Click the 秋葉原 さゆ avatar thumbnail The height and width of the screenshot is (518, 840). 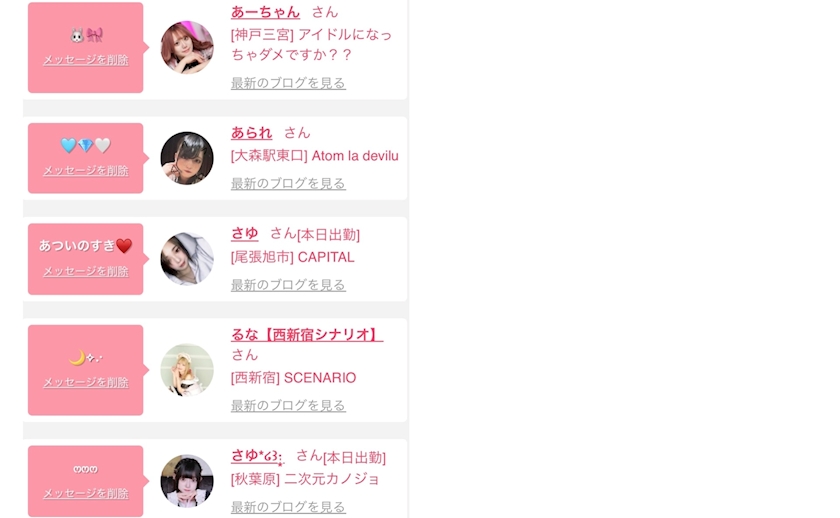click(x=187, y=481)
